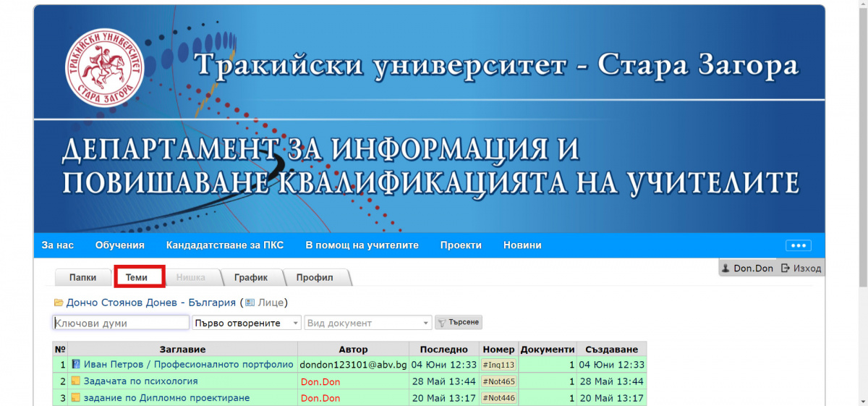Screen dimensions: 868x406
Task: Open the Вид документ dropdown
Action: click(x=368, y=323)
